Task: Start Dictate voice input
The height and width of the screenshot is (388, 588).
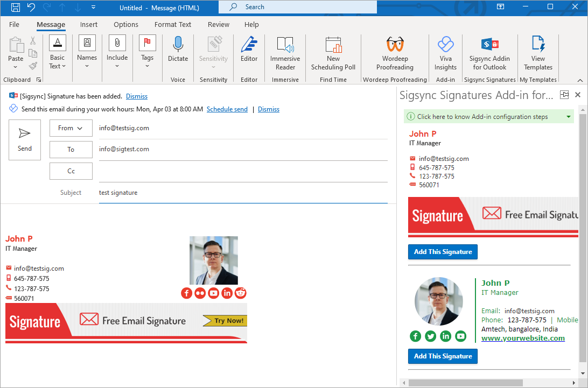Action: tap(178, 52)
